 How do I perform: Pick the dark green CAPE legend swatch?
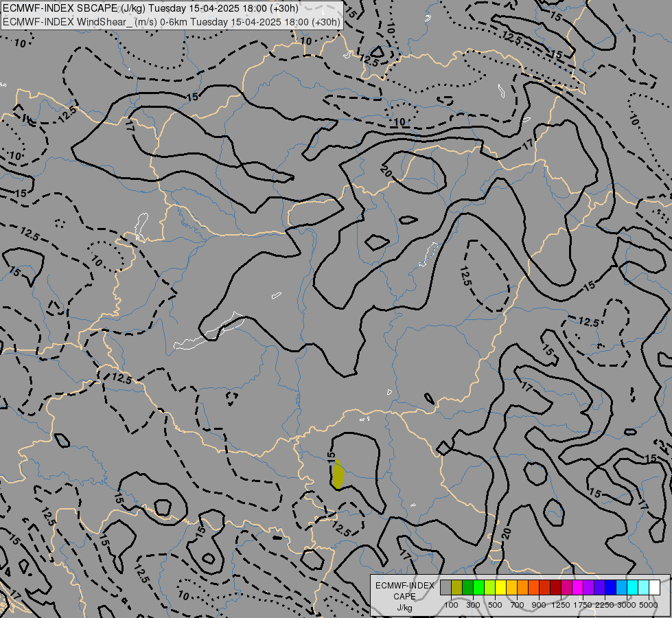tap(467, 588)
